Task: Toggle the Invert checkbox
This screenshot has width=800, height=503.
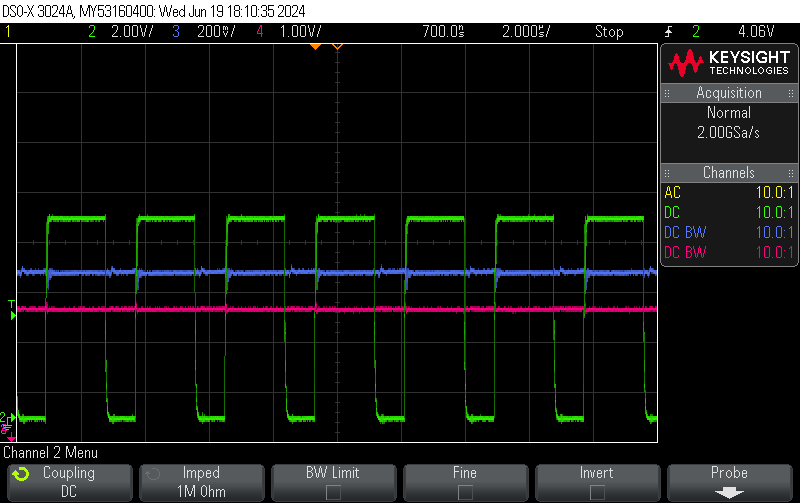Action: point(597,492)
